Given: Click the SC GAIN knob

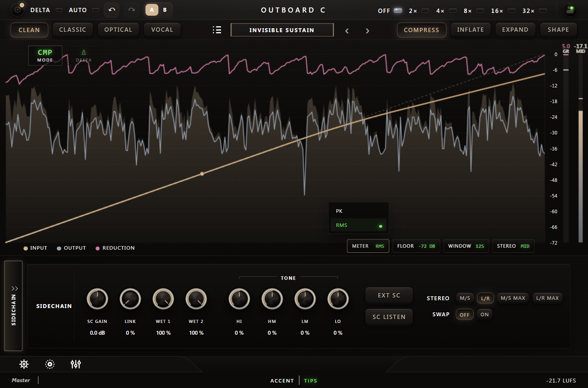Looking at the screenshot, I should click(97, 299).
